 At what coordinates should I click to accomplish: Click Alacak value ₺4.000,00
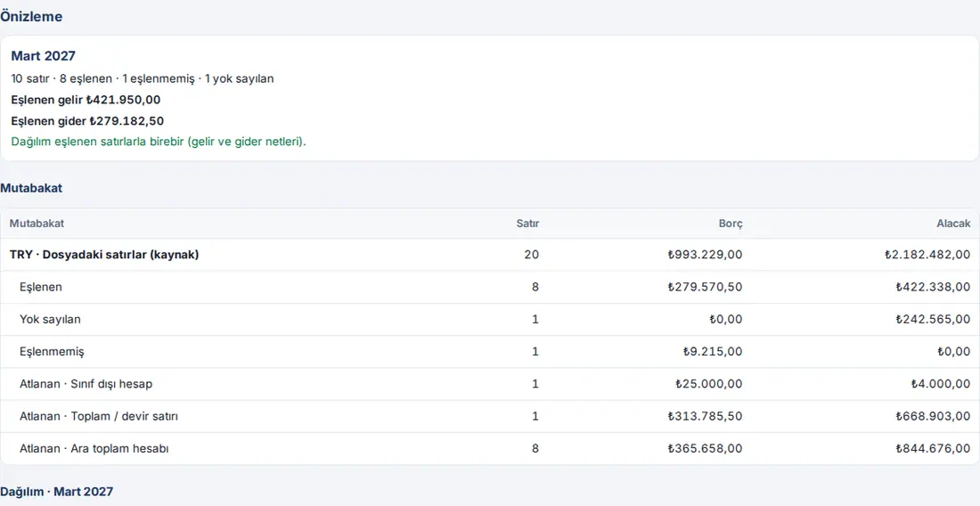pyautogui.click(x=941, y=384)
